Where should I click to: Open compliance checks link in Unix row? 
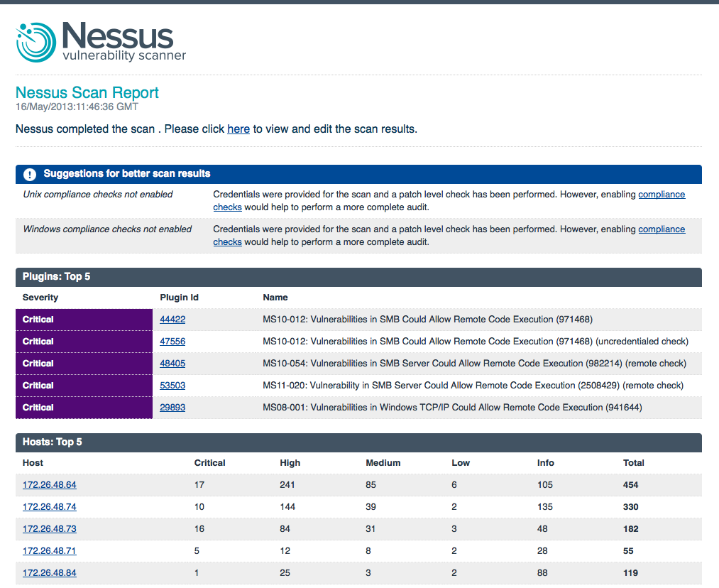(x=662, y=194)
